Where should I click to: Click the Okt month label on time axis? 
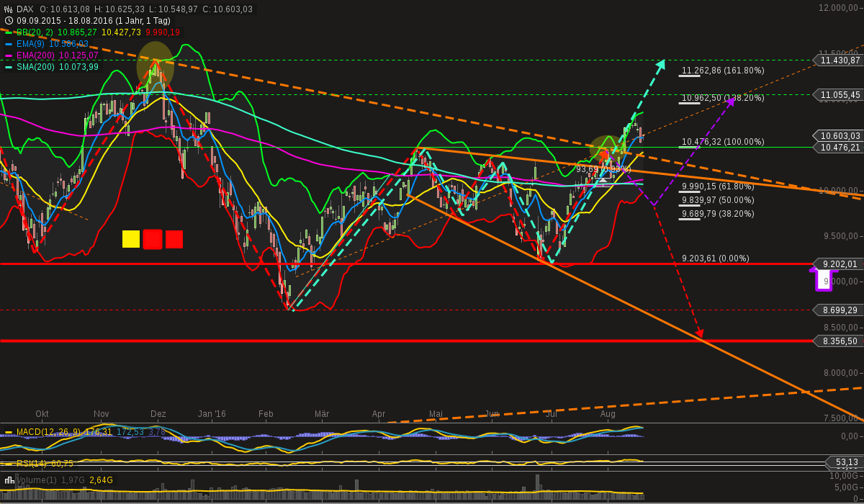(42, 414)
